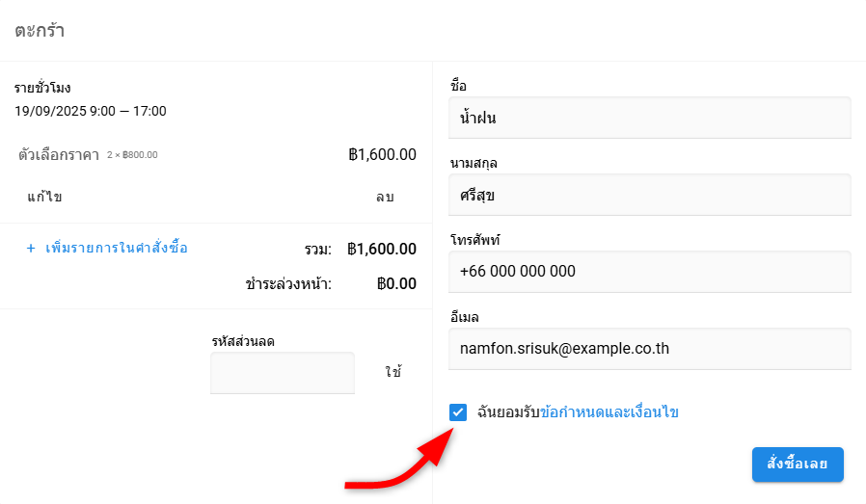The image size is (866, 504).
Task: Select the นามสกุล field containing ศรีสุข
Action: coord(650,195)
